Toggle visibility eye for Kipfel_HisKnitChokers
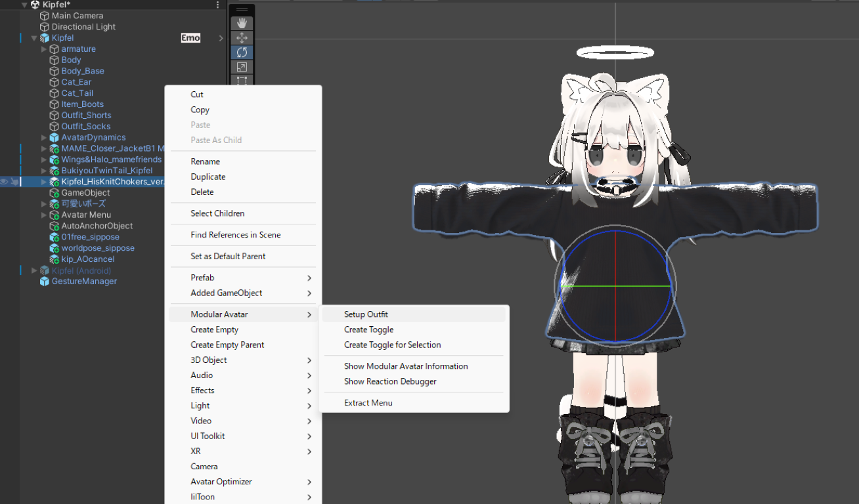Screen dimensions: 859x504 point(5,182)
